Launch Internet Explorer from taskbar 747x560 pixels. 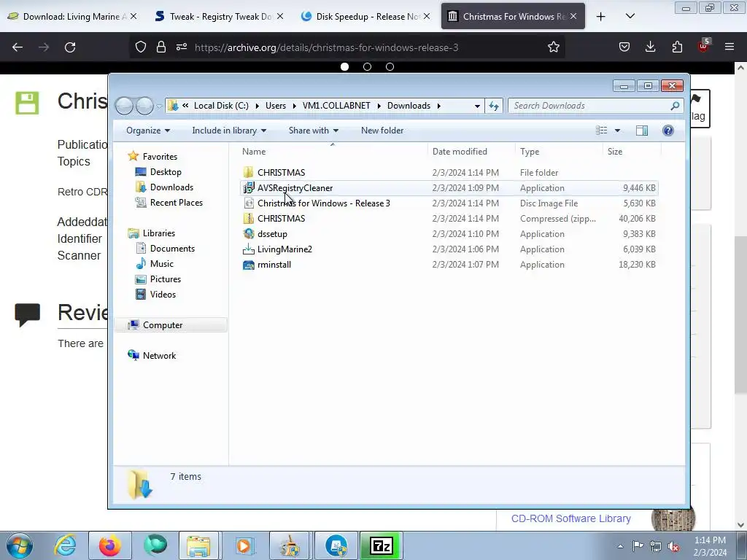[65, 545]
